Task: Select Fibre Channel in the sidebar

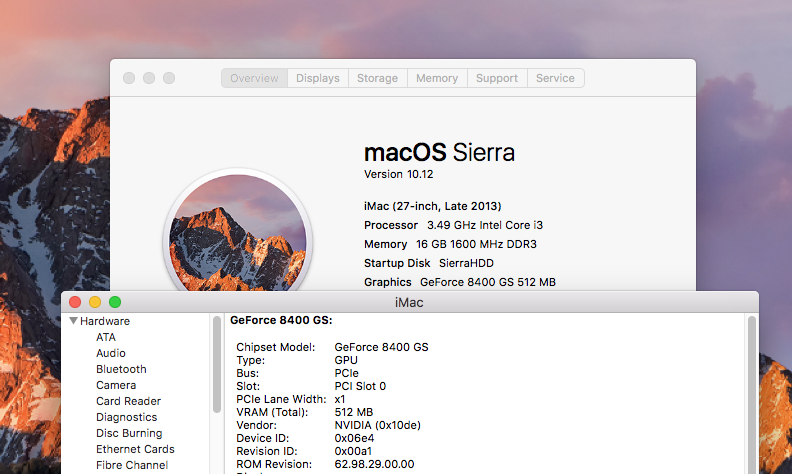Action: click(x=132, y=465)
